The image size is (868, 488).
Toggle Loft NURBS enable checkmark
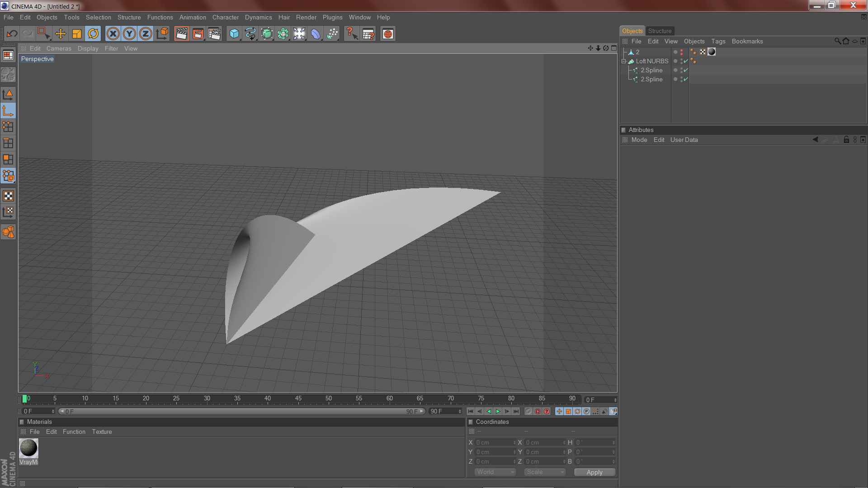(x=686, y=61)
